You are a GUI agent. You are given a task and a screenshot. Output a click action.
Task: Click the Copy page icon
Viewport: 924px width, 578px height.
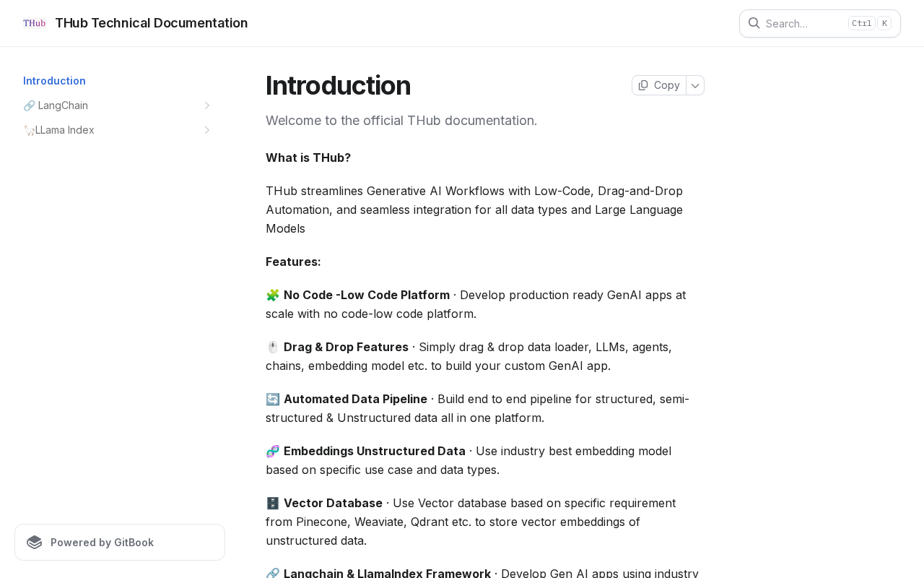click(643, 85)
